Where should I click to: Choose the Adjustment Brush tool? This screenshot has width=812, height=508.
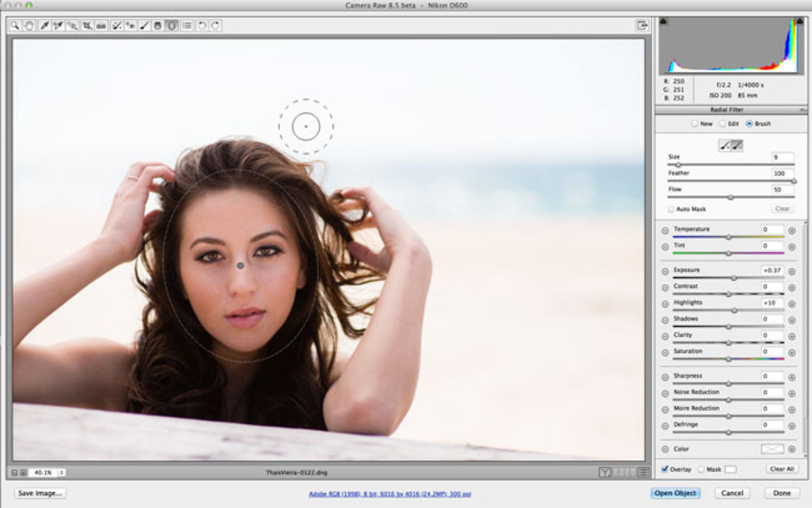pos(144,25)
